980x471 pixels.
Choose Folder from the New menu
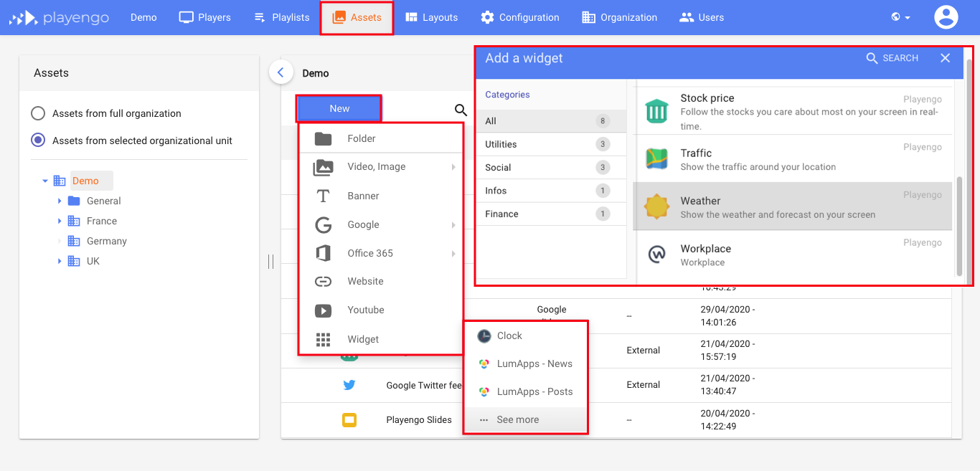point(381,138)
